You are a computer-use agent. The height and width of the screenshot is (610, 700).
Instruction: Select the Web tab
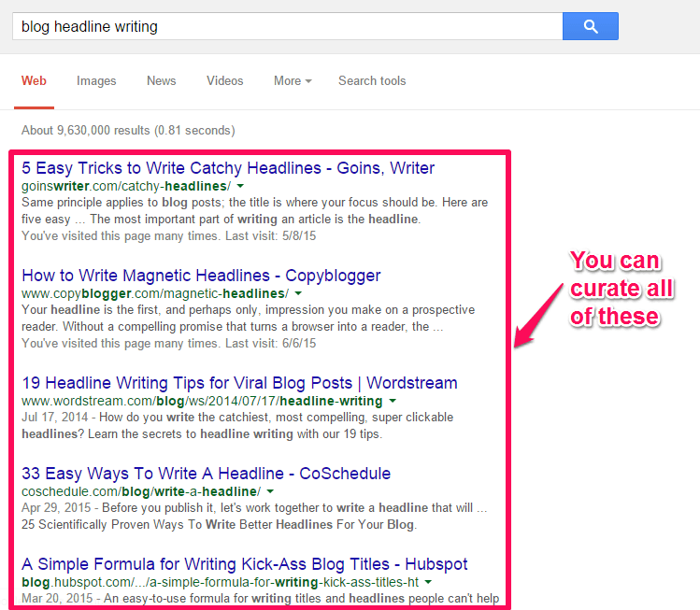(x=34, y=80)
